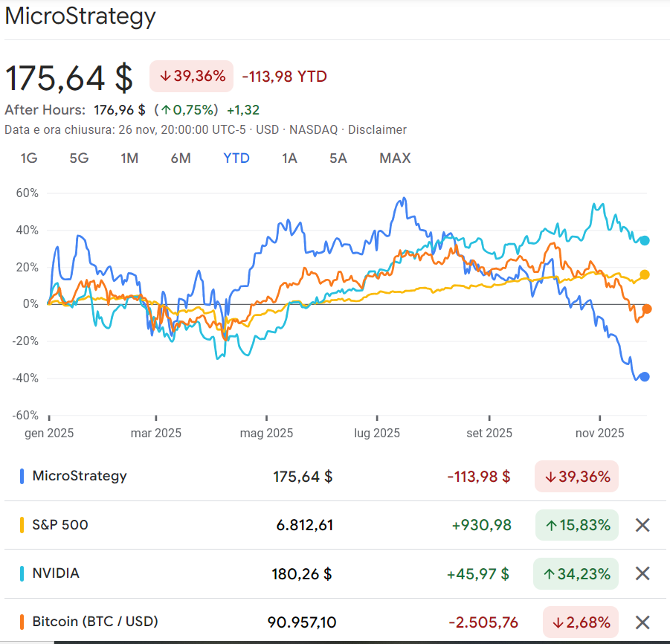Remove NVIDIA from the comparison
The height and width of the screenshot is (644, 670).
click(x=642, y=573)
